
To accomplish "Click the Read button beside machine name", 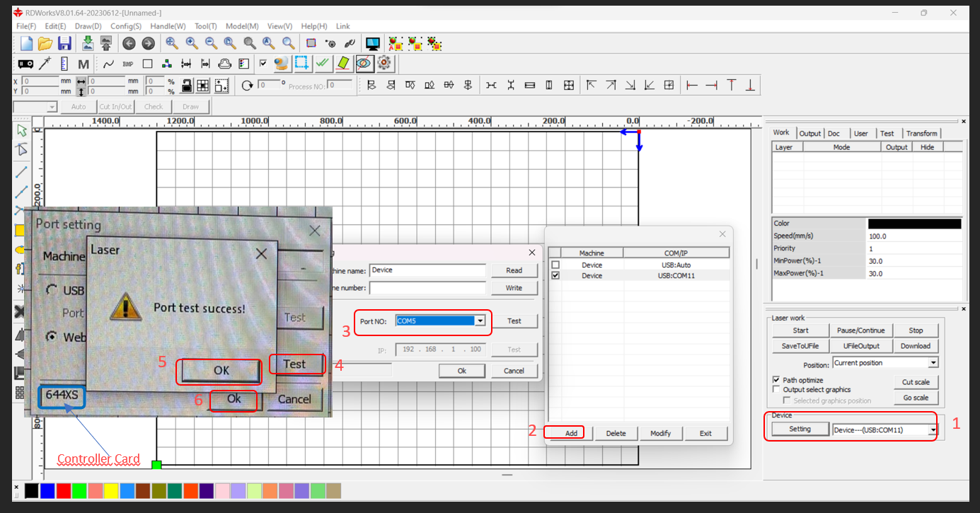I will [x=514, y=270].
